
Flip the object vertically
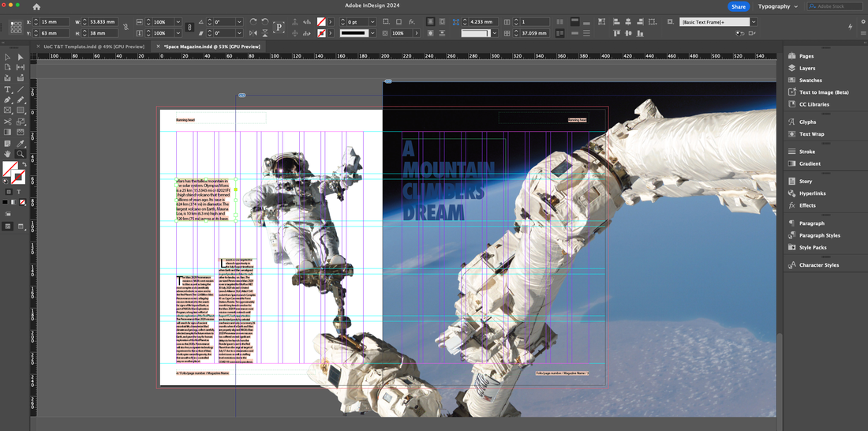click(x=266, y=33)
